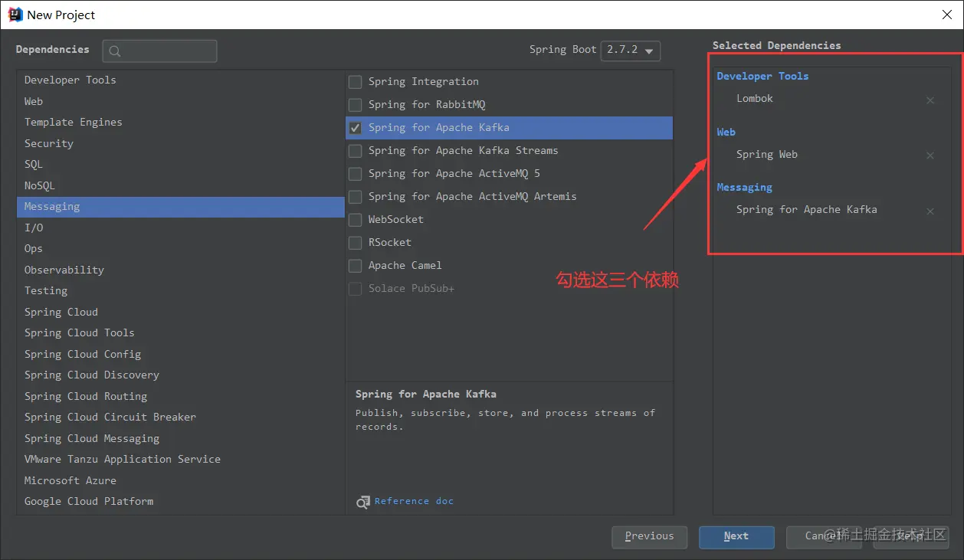Select VMware Tanzu Application Service
The width and height of the screenshot is (964, 560).
point(181,459)
